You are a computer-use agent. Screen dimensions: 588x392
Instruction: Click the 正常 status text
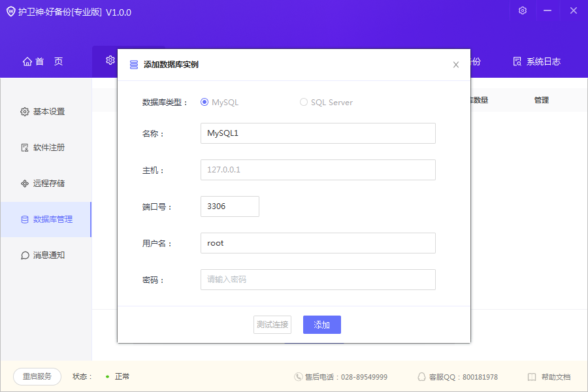tap(122, 376)
